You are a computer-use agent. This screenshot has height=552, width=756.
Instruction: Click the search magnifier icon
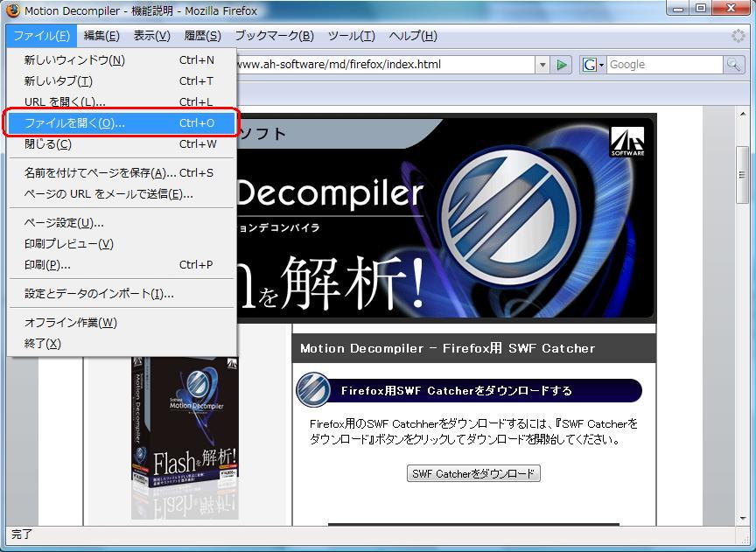(x=733, y=65)
